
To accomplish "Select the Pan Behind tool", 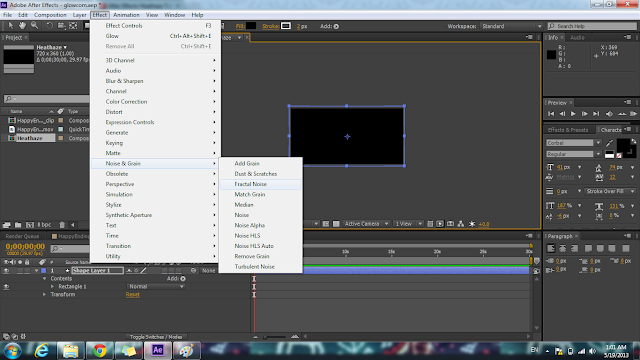I will tap(73, 26).
